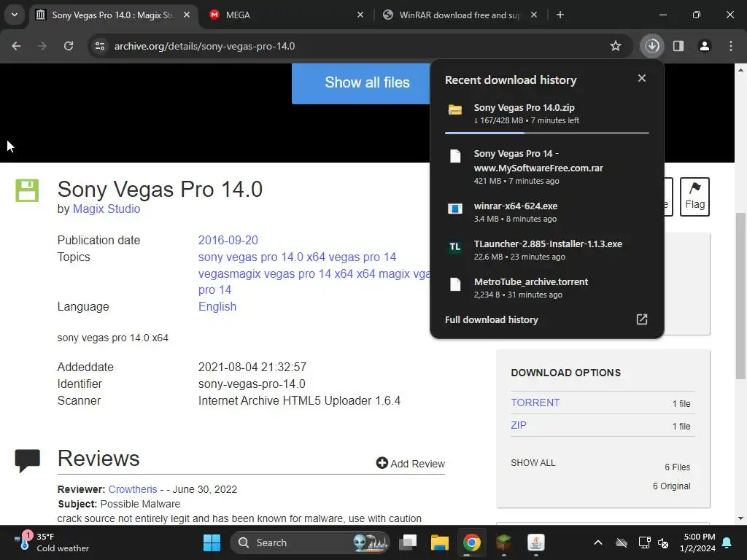Image resolution: width=747 pixels, height=560 pixels.
Task: Switch to the MEGA tab
Action: 285,15
